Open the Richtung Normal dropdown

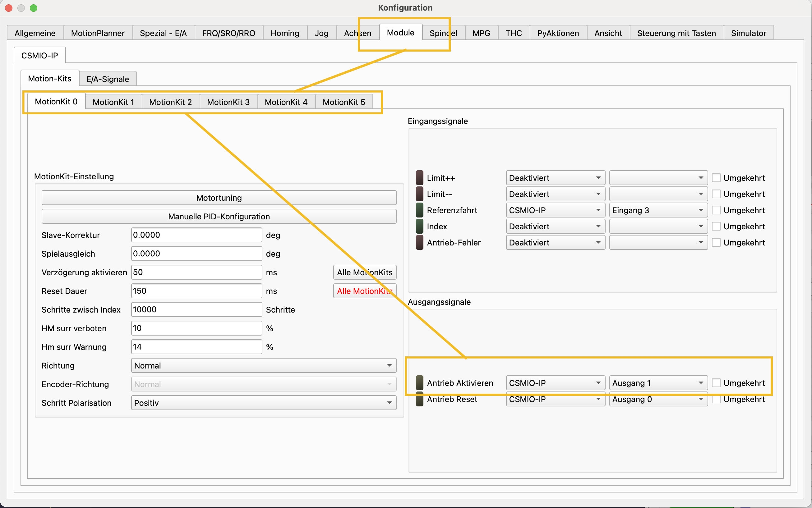pyautogui.click(x=264, y=365)
